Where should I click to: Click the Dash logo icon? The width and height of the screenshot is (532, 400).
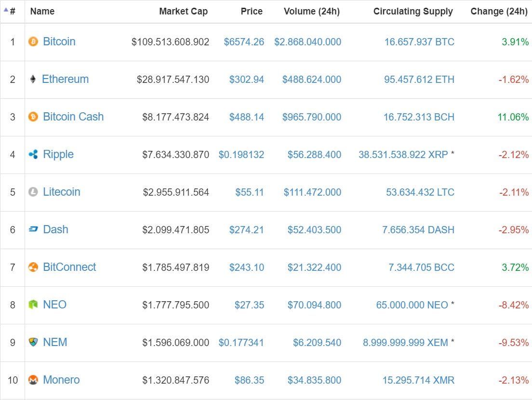(x=33, y=230)
